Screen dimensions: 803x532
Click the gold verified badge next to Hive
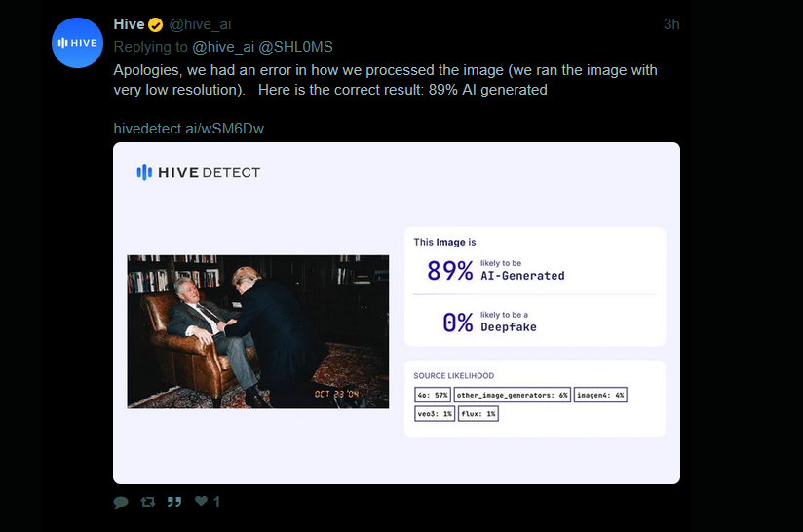coord(156,24)
